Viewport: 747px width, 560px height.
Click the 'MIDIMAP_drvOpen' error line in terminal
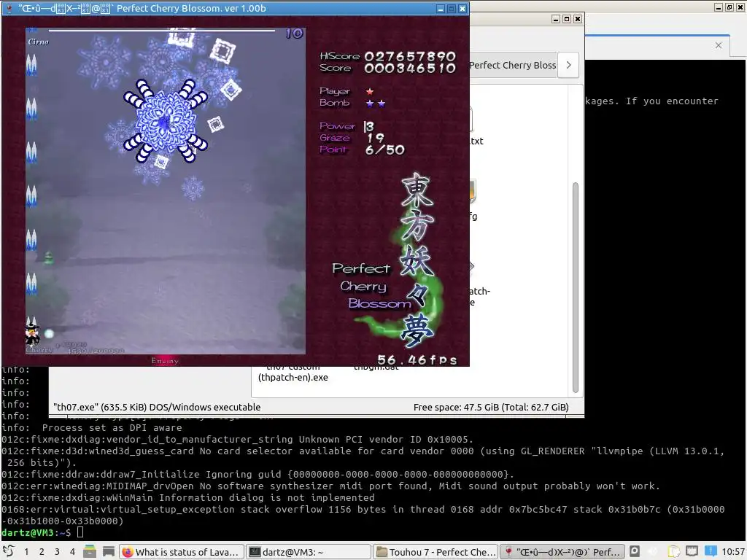330,486
